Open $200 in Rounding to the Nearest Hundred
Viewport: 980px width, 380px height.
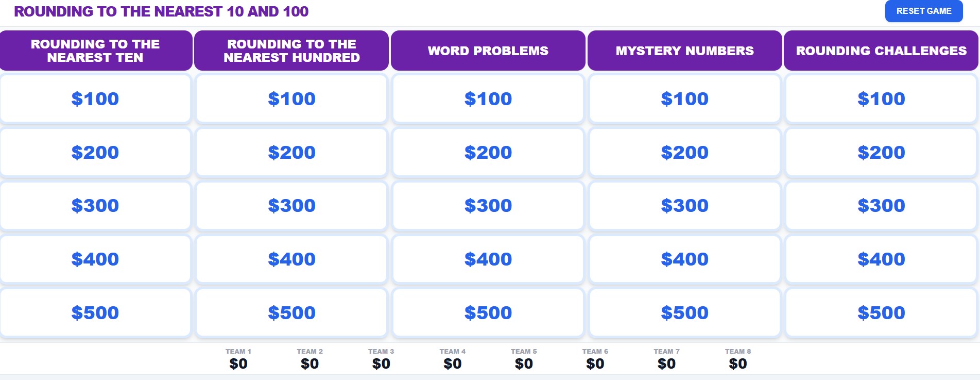(x=291, y=152)
